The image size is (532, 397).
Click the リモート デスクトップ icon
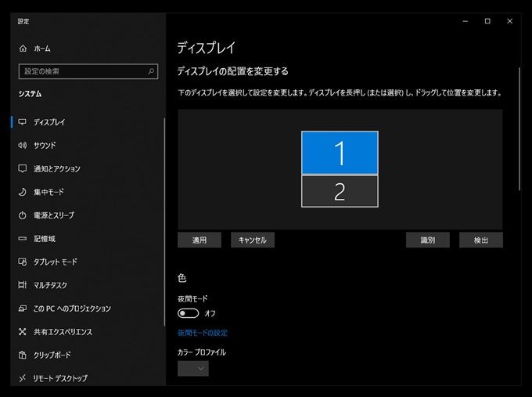click(23, 378)
